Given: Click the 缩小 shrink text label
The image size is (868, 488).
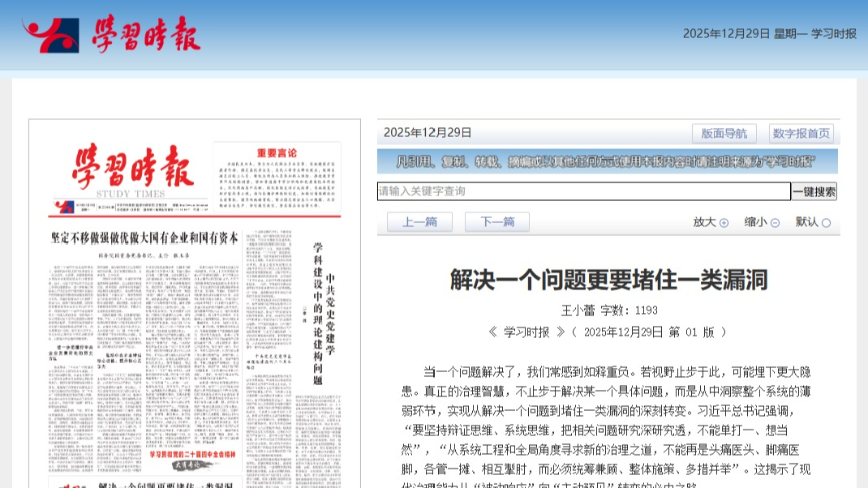Looking at the screenshot, I should 755,222.
